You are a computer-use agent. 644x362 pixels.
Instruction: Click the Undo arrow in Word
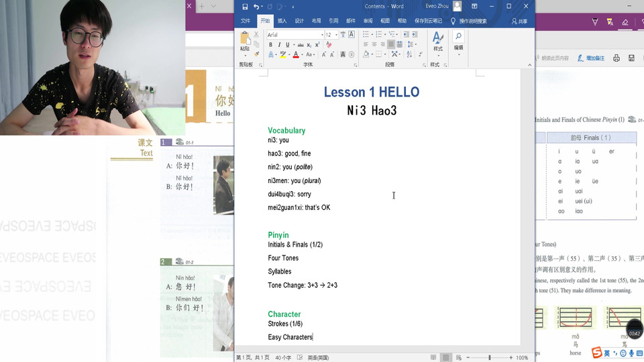256,7
